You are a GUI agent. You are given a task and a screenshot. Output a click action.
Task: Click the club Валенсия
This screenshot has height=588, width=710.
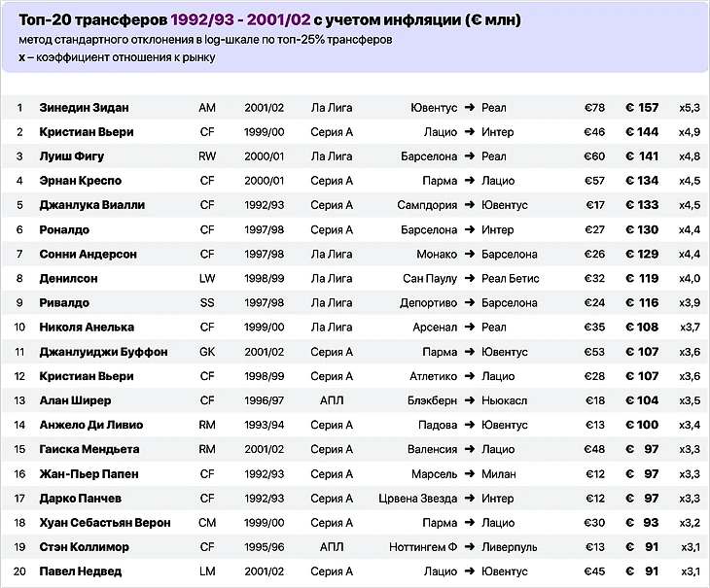click(433, 450)
